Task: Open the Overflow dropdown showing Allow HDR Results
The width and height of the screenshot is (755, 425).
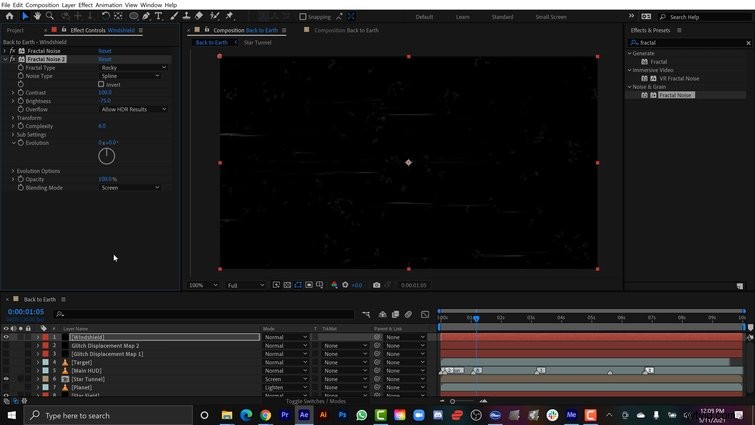Action: click(x=133, y=109)
